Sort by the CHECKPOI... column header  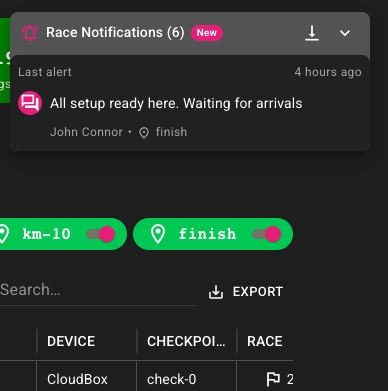(186, 341)
